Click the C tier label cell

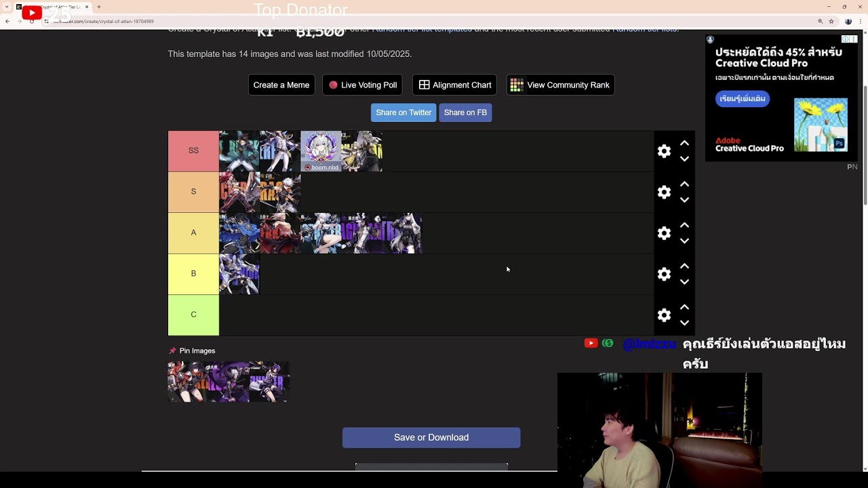coord(193,315)
